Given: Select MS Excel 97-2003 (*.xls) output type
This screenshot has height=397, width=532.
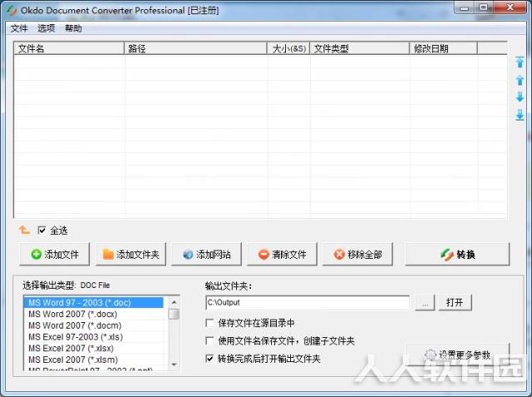Looking at the screenshot, I should pyautogui.click(x=93, y=337).
